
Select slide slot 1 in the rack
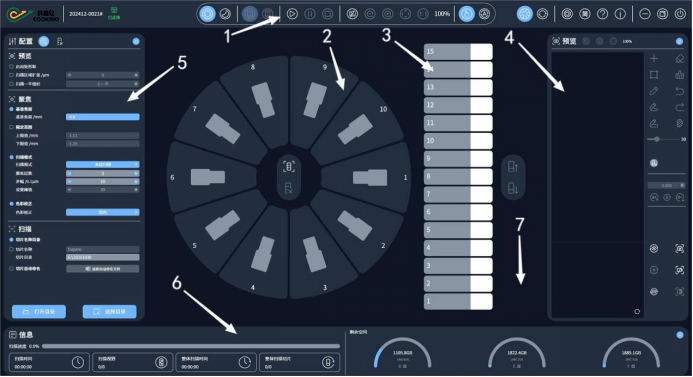[458, 301]
